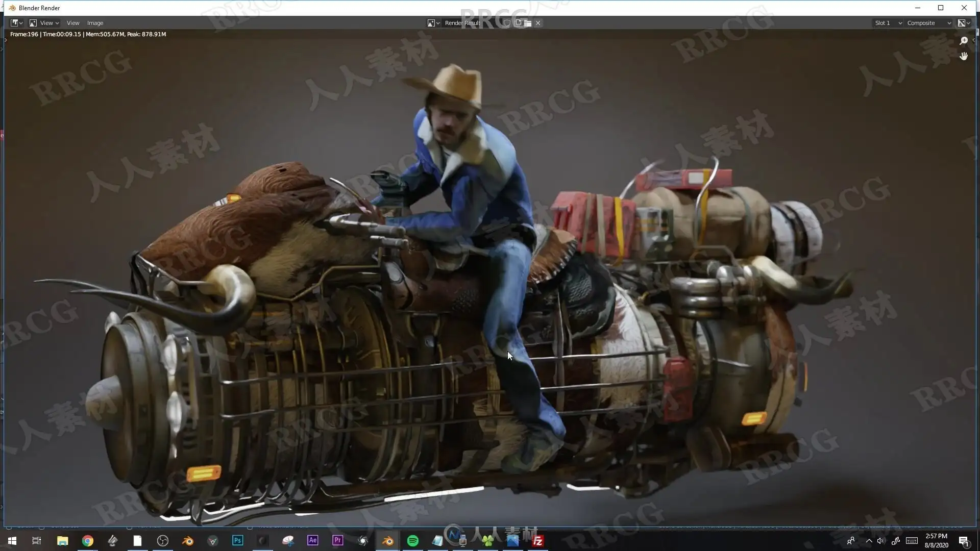Create a new image

518,23
